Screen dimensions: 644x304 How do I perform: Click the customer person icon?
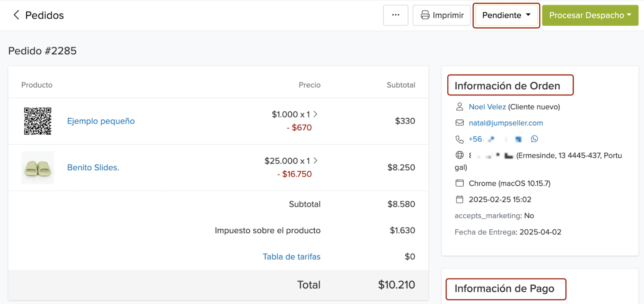click(x=459, y=107)
